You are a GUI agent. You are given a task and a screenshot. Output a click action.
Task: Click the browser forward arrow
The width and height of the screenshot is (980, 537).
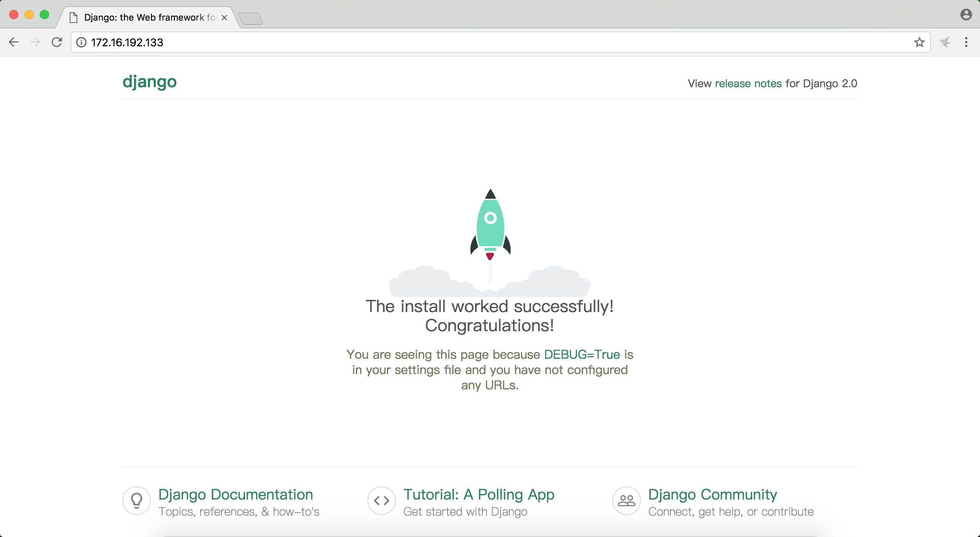(x=35, y=42)
